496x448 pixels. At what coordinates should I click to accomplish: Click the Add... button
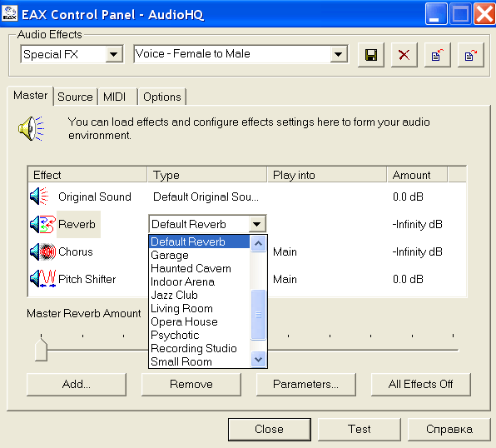(x=77, y=385)
